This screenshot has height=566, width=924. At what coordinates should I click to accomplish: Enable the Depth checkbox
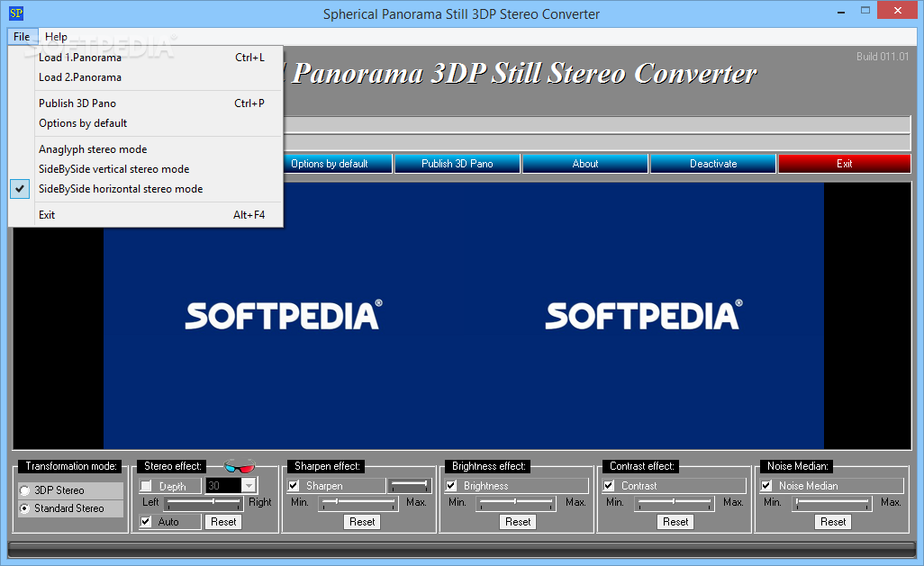146,486
